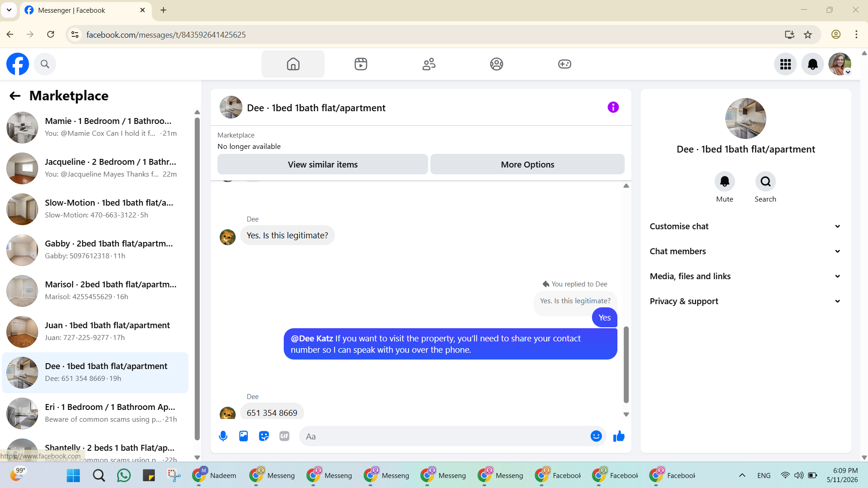Open the account profile picture menu

[x=840, y=64]
